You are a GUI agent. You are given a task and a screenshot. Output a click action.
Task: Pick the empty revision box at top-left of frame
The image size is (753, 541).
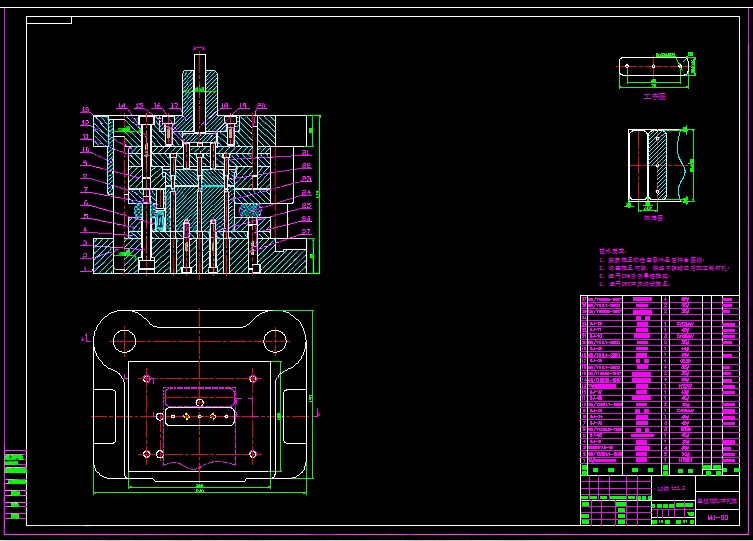[x=49, y=20]
